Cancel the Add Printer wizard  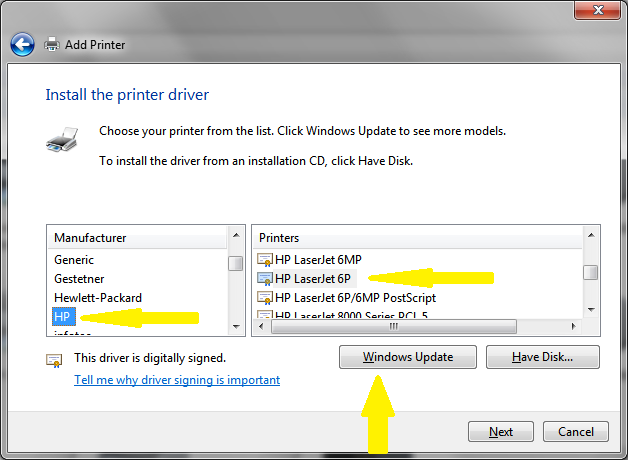coord(576,432)
